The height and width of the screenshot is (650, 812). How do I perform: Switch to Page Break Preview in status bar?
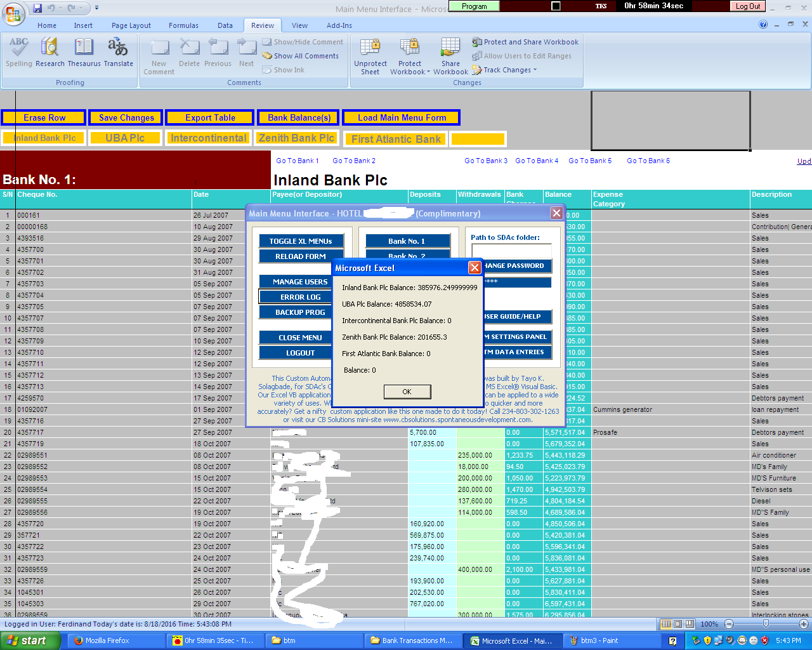point(690,624)
